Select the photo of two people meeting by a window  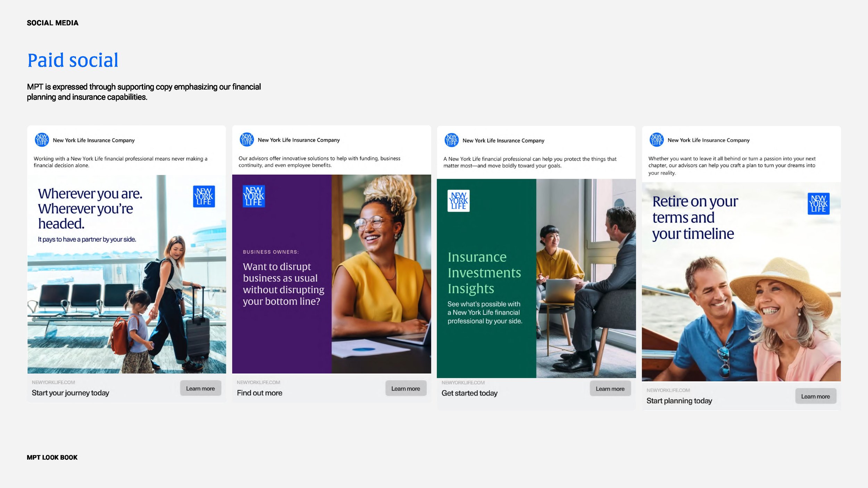(586, 278)
